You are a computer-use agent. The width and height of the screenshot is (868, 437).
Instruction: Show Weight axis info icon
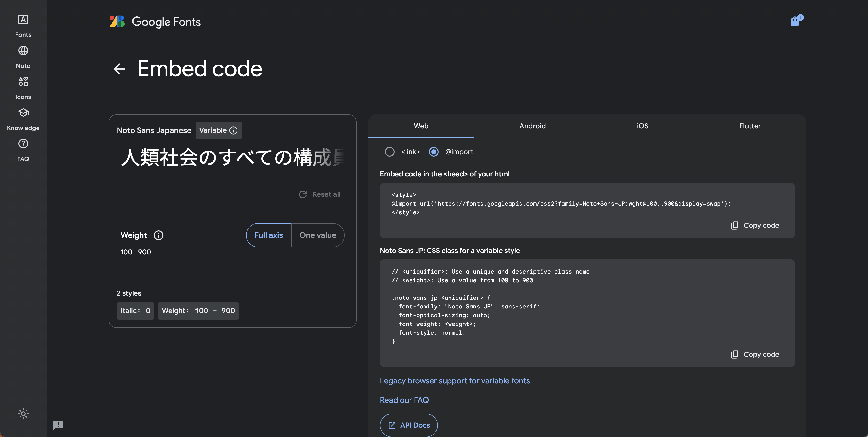click(x=158, y=235)
